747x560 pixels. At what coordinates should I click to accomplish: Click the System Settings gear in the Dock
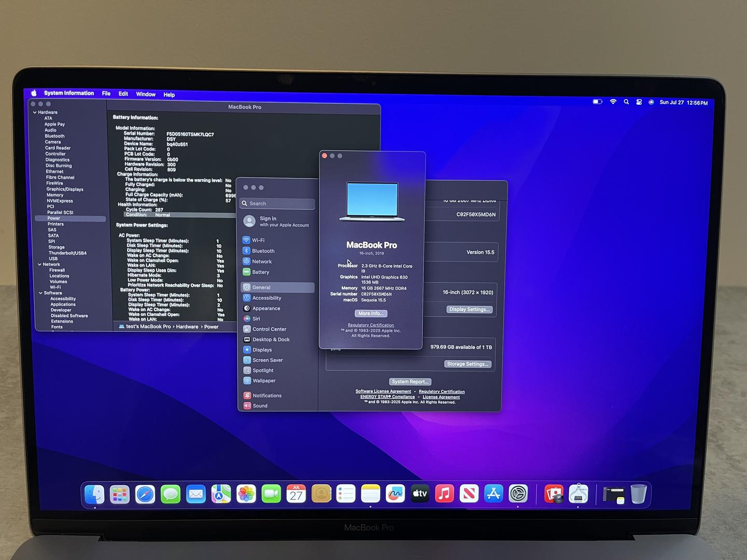pos(518,494)
